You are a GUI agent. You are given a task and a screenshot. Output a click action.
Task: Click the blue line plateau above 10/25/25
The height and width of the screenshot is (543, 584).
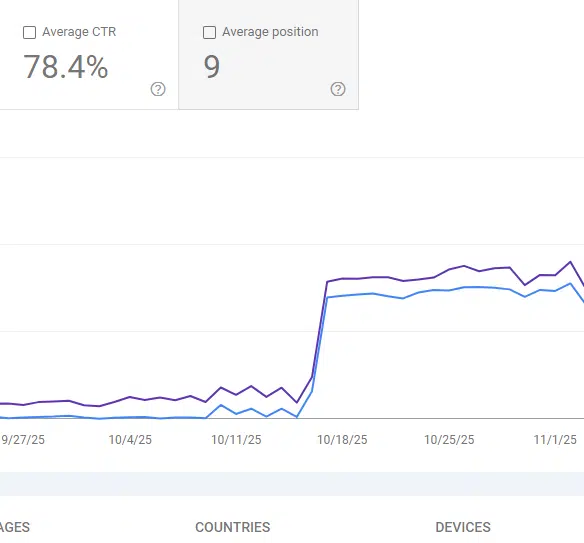449,290
